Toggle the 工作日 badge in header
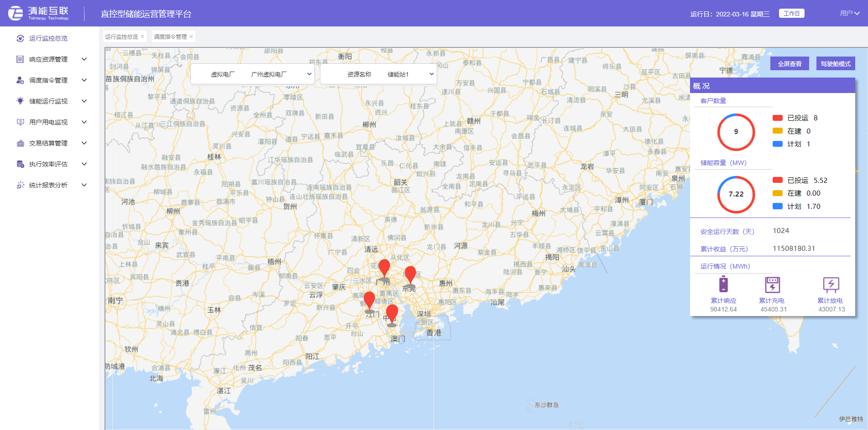The height and width of the screenshot is (430, 868). tap(791, 14)
